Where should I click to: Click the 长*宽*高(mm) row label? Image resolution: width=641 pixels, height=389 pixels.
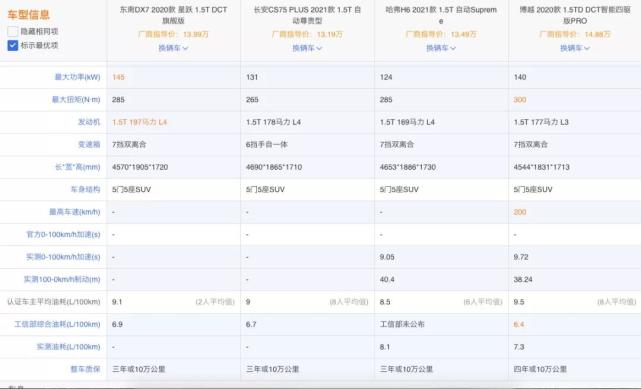point(78,167)
